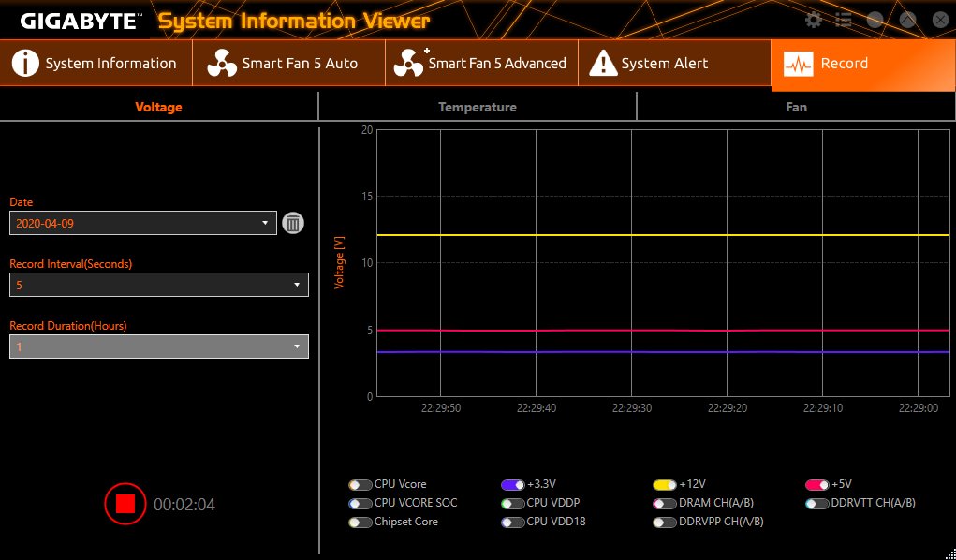Turn off the +3.3V line toggle
The height and width of the screenshot is (560, 956).
click(513, 484)
